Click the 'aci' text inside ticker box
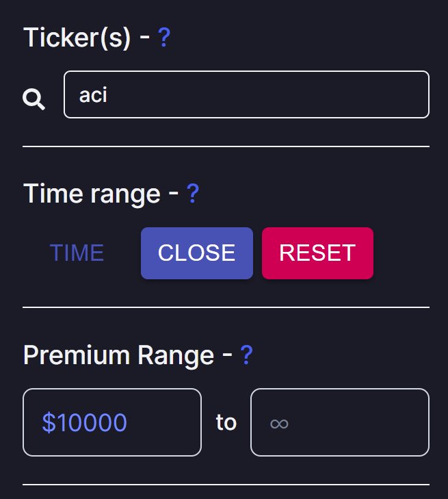Viewport: 448px width, 499px height. pos(93,95)
